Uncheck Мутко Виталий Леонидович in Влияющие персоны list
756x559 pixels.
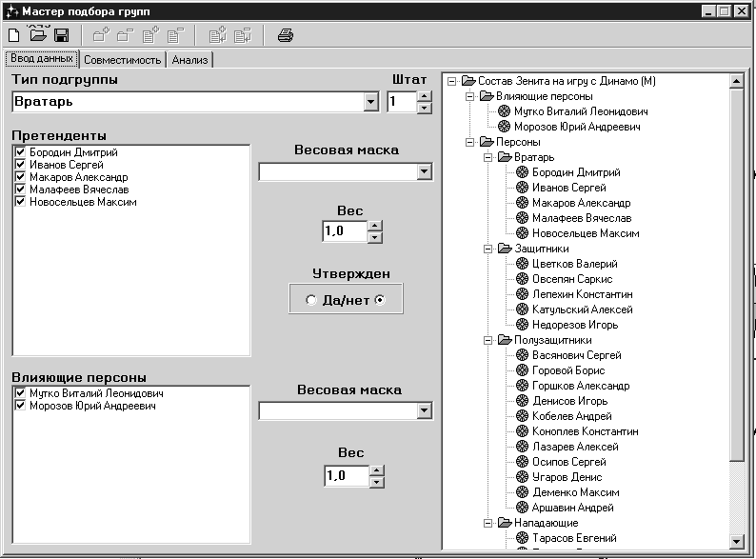click(20, 393)
